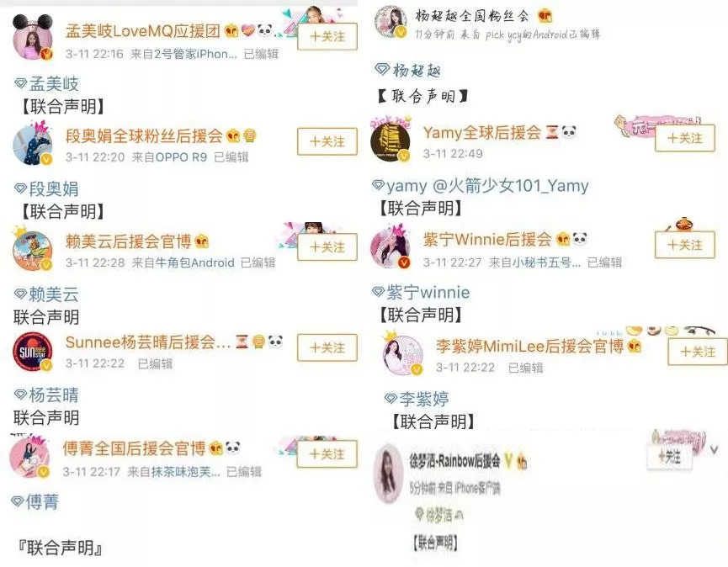Viewport: 728px width, 567px height.
Task: Follow Sunnee杨芸晴后援会 account
Action: click(327, 347)
